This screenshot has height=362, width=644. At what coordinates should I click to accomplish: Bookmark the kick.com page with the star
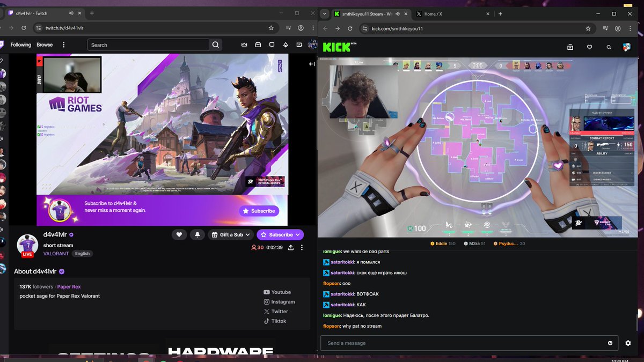[x=588, y=28]
